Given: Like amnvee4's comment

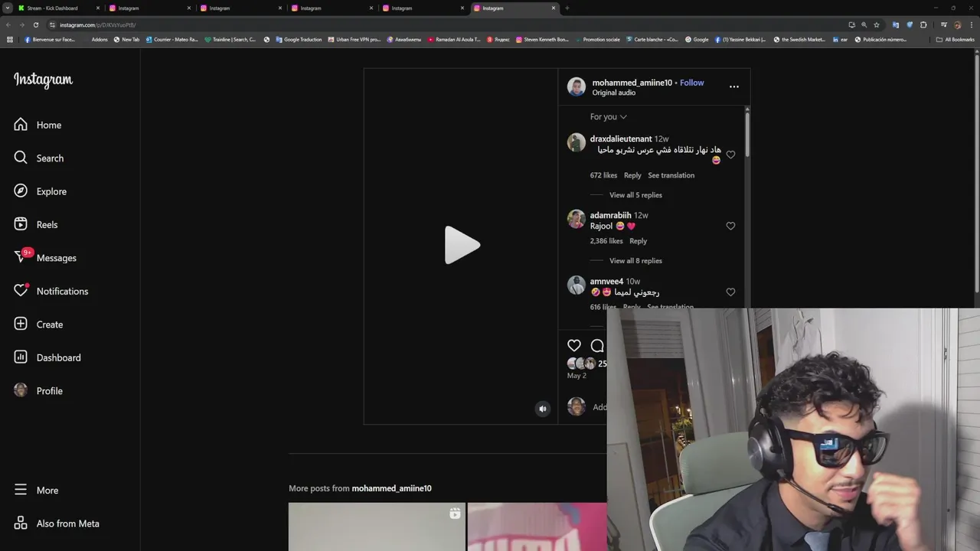Looking at the screenshot, I should (730, 292).
